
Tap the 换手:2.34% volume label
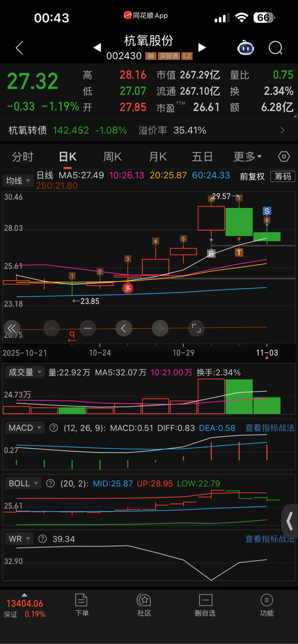click(218, 372)
